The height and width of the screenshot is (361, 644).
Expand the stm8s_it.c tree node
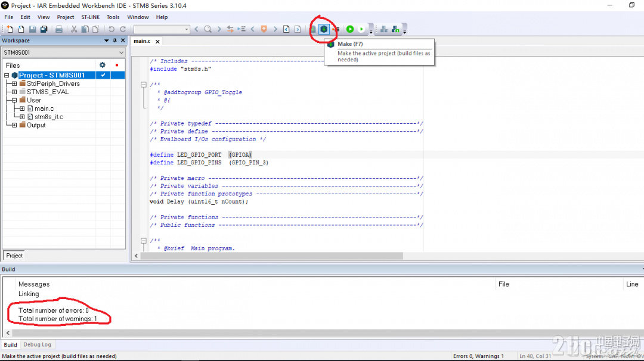[22, 117]
